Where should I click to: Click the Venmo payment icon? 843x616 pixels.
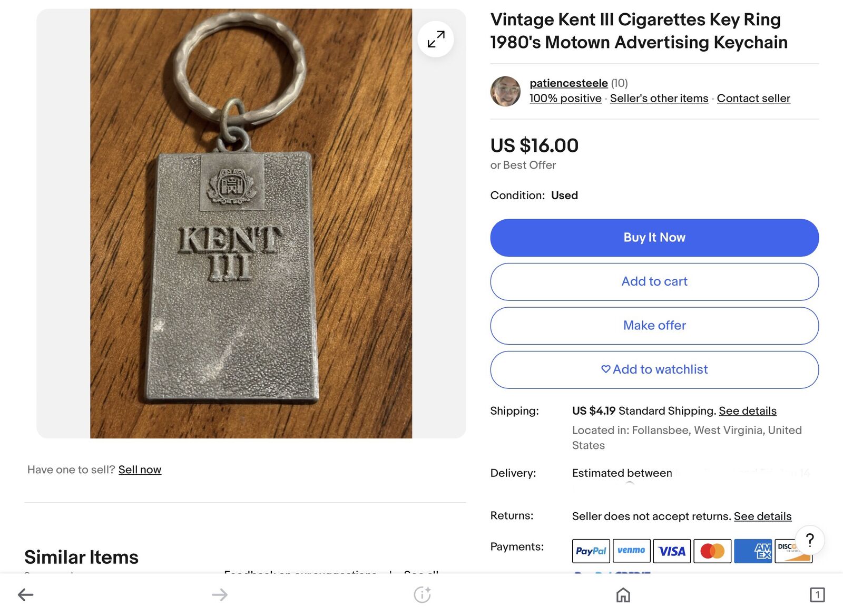[631, 551]
